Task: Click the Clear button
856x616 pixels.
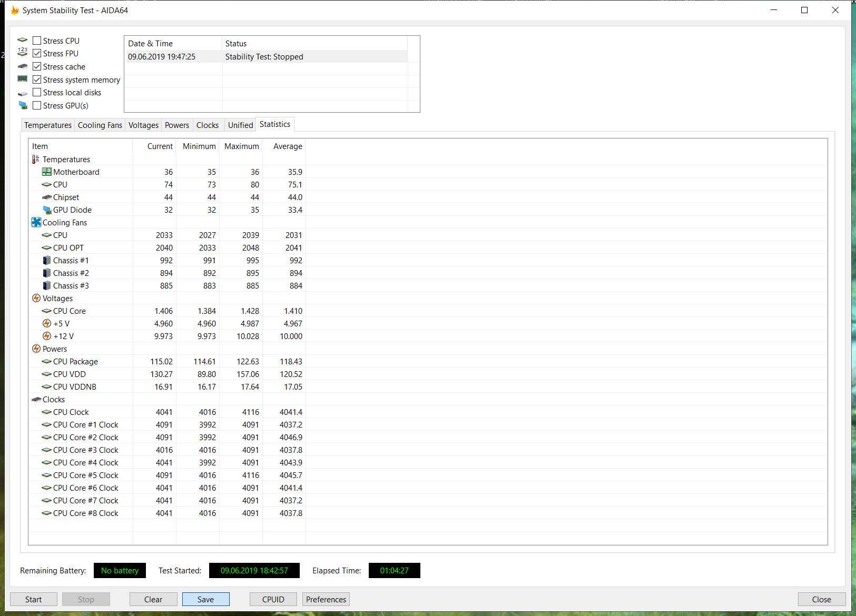Action: pyautogui.click(x=153, y=599)
